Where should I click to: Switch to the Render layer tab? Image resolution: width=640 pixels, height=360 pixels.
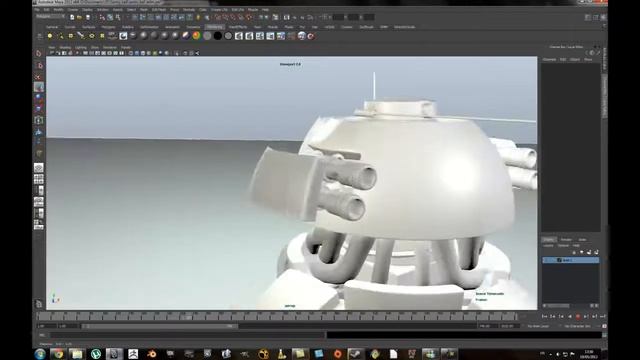tap(566, 240)
